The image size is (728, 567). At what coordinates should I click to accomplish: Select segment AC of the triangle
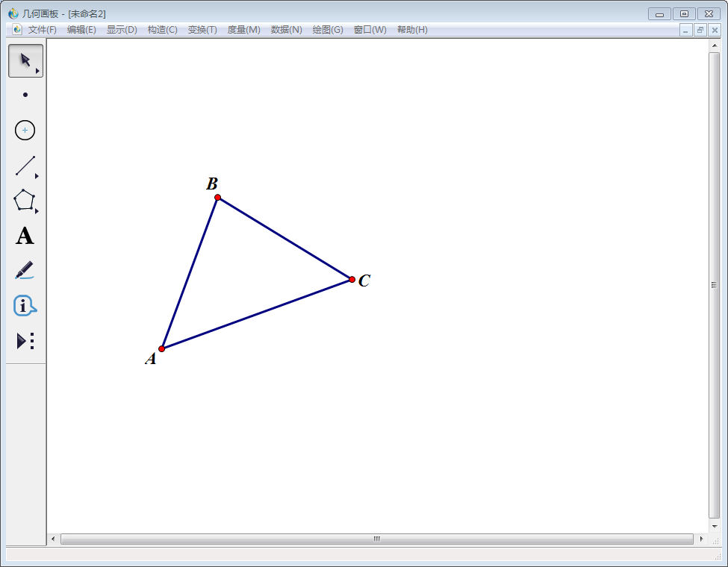pyautogui.click(x=257, y=314)
